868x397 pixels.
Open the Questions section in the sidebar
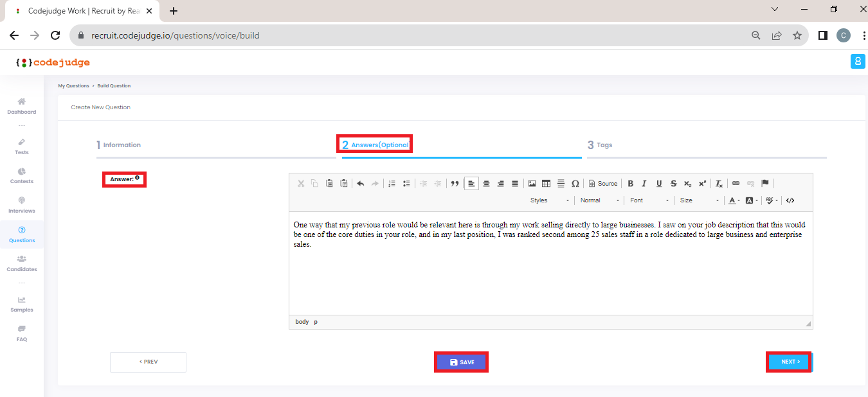tap(21, 234)
